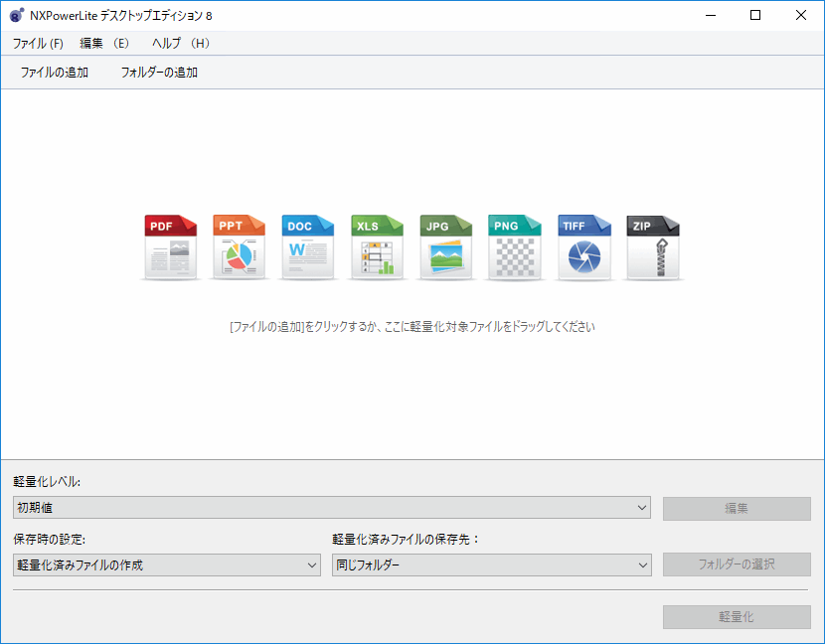The image size is (825, 644).
Task: Click the PDF file type icon
Action: click(171, 246)
